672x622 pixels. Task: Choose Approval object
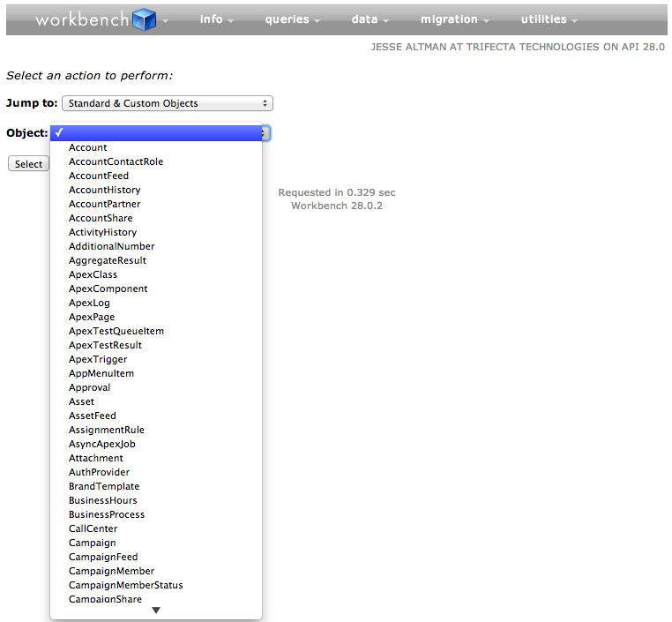[x=156, y=388]
